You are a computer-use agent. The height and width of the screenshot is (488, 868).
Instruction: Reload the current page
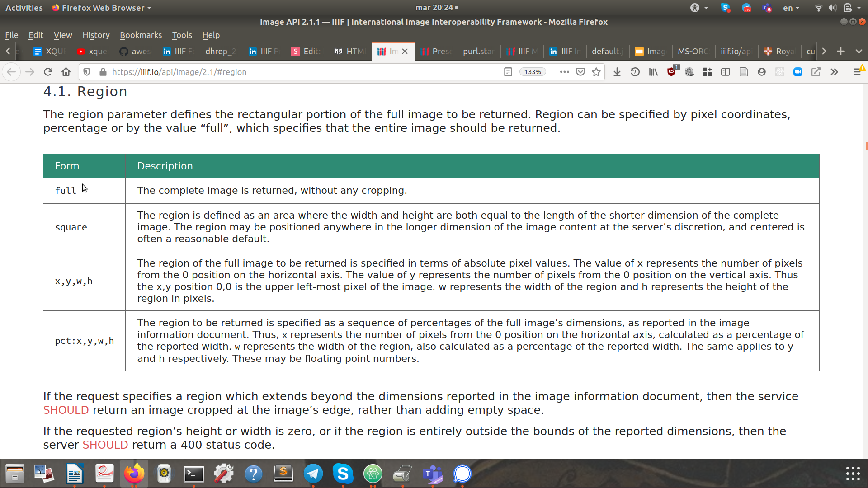click(48, 72)
